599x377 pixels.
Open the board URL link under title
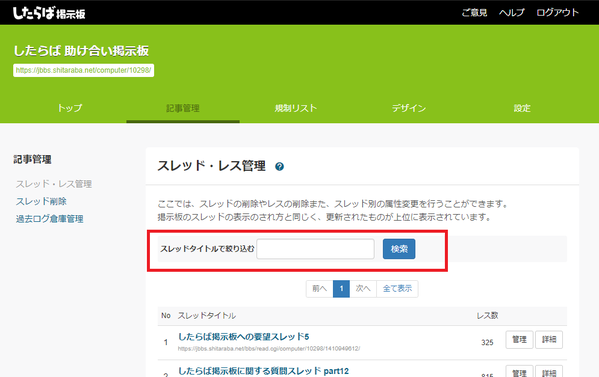pyautogui.click(x=83, y=70)
